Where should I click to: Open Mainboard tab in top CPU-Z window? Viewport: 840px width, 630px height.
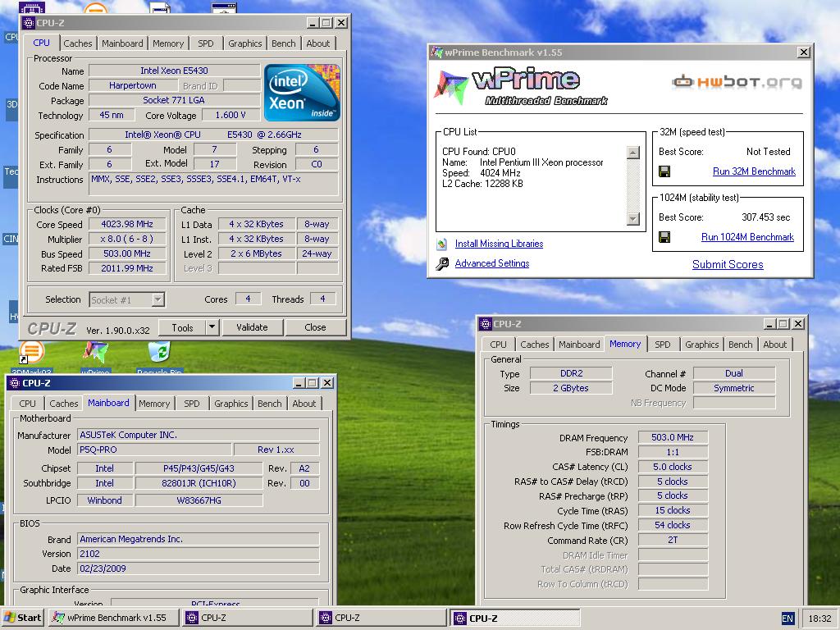[x=122, y=43]
